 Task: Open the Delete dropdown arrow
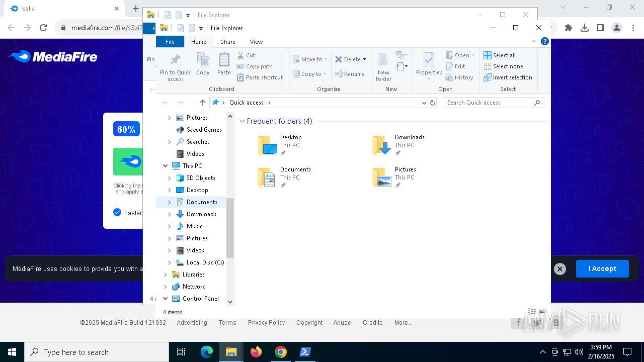pyautogui.click(x=364, y=59)
